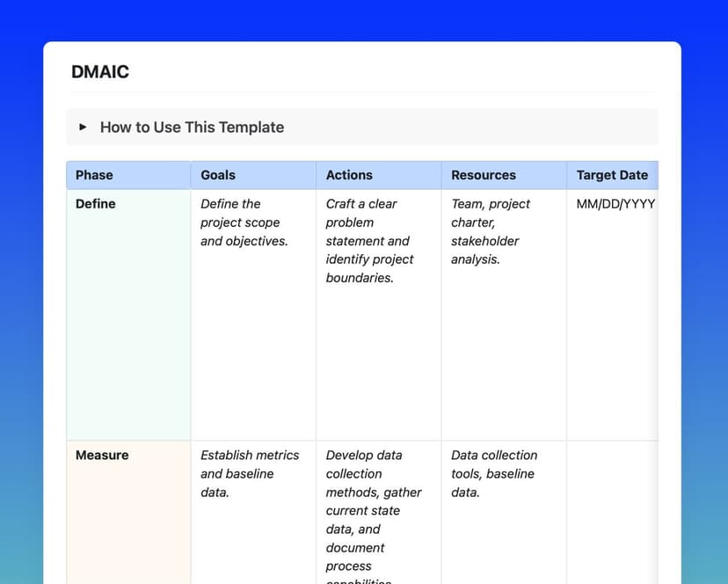The image size is (728, 584).
Task: Click the Craft a clear problem statement cell
Action: point(370,241)
